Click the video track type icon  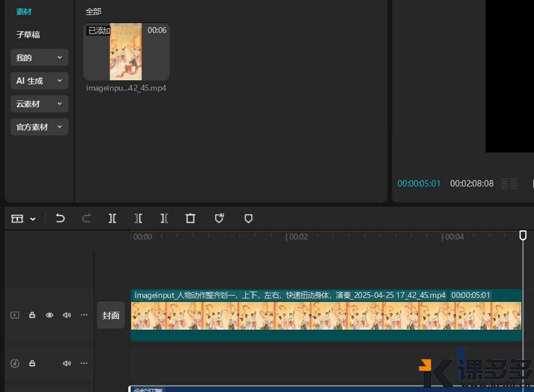coord(15,315)
